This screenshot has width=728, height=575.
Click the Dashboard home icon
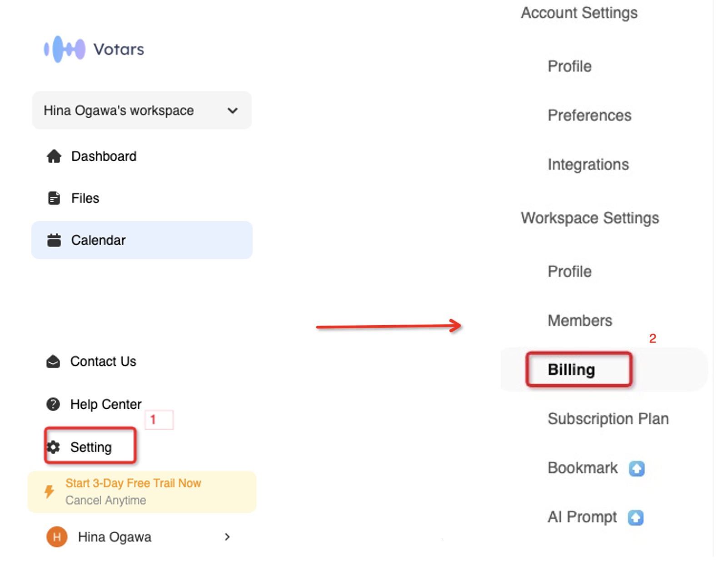click(54, 156)
